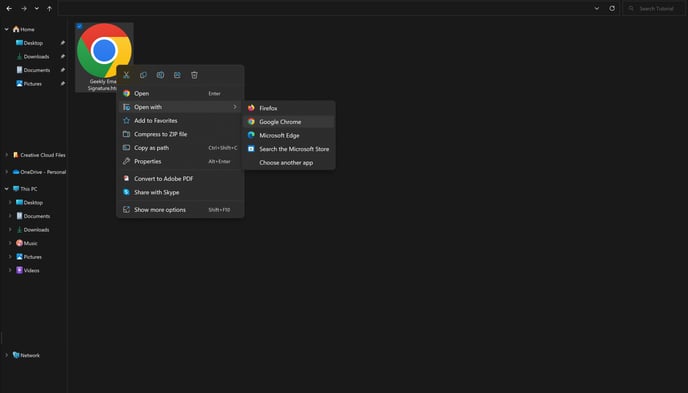
Task: Click the Rename icon in context menu
Action: (x=161, y=75)
